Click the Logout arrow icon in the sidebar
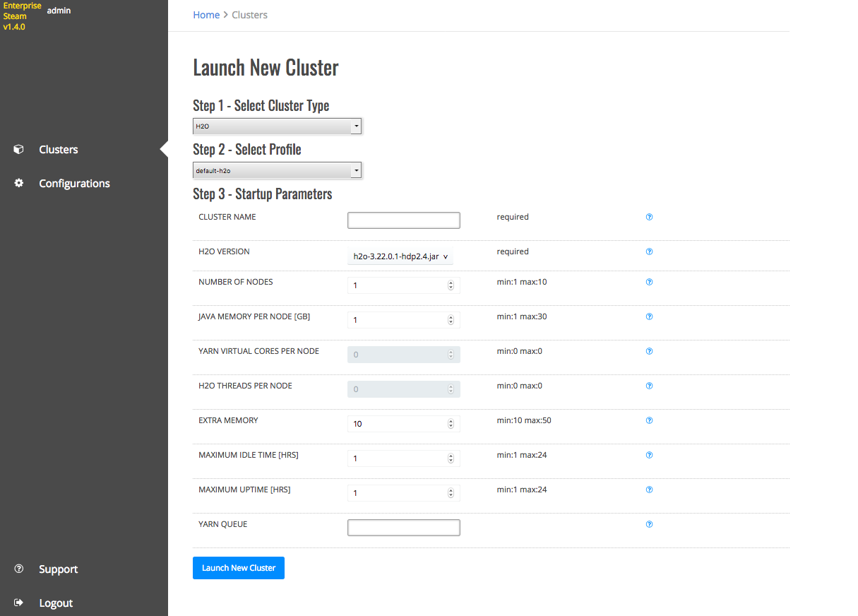 19,603
